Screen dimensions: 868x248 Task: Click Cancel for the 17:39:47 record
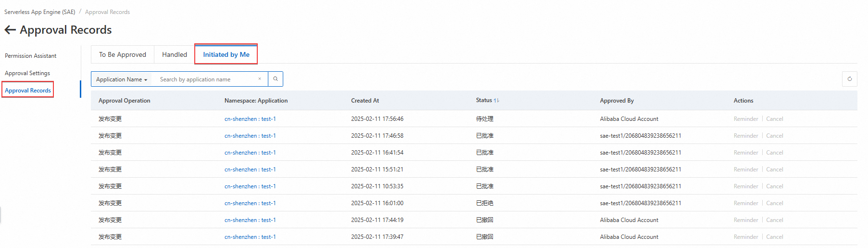775,237
